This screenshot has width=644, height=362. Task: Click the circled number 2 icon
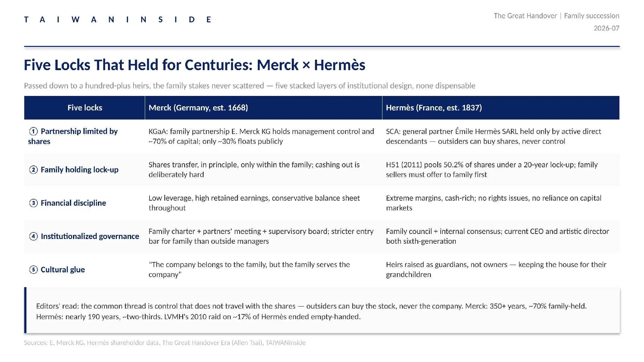click(x=33, y=170)
